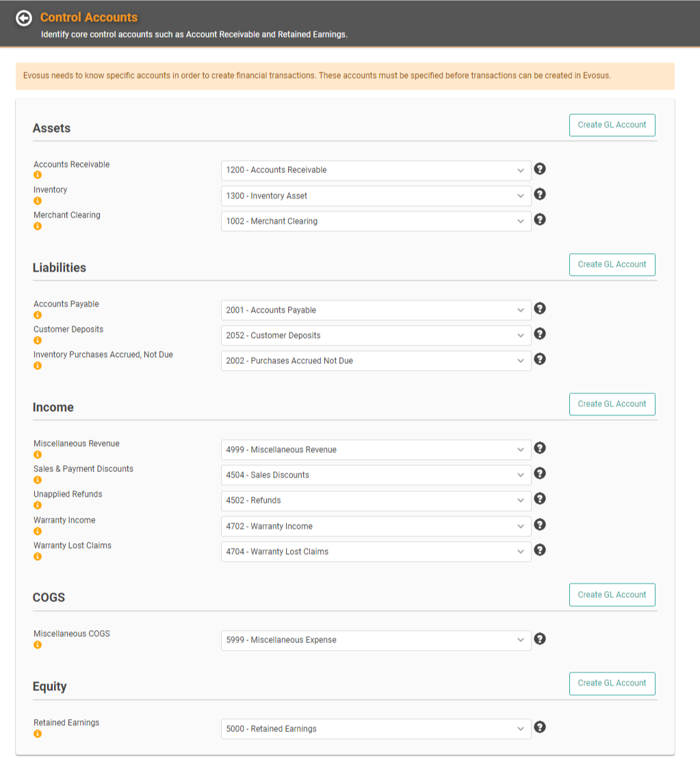Click the back arrow beside Control Accounts

pyautogui.click(x=24, y=18)
